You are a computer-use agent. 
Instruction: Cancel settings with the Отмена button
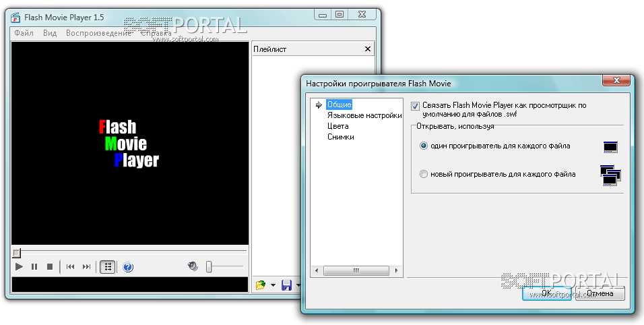pyautogui.click(x=600, y=293)
